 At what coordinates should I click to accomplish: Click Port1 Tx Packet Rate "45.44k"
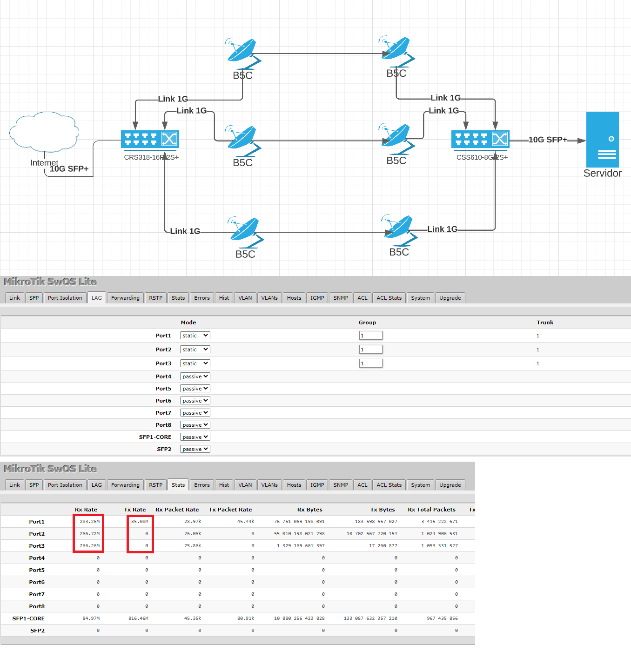[x=246, y=522]
